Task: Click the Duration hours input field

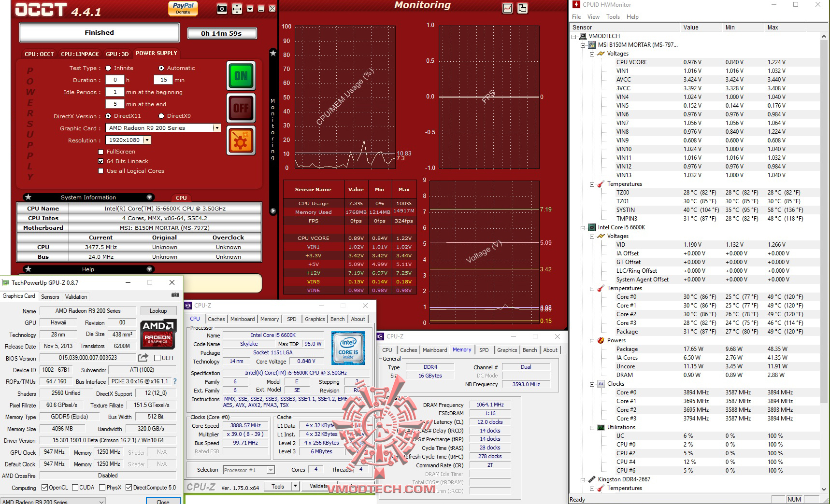Action: (115, 80)
